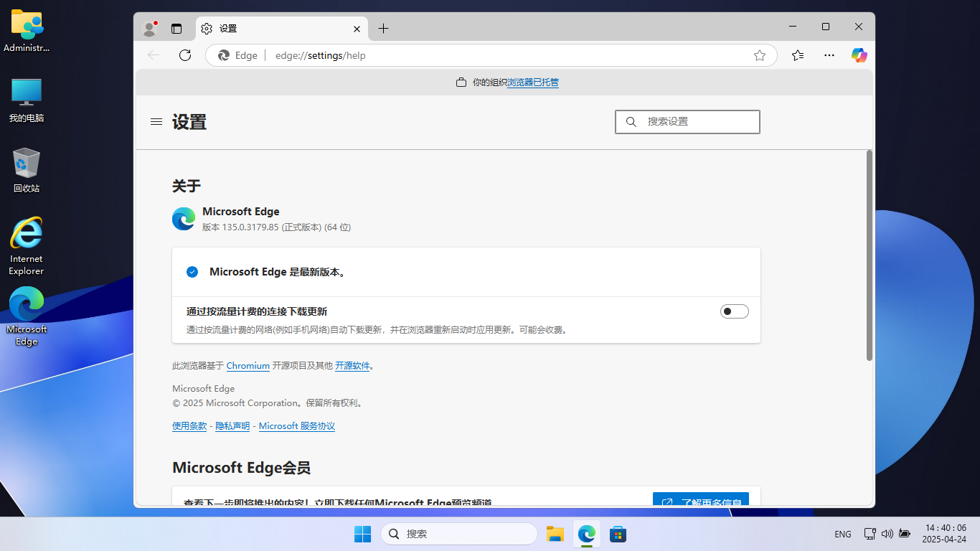
Task: Click the 了解更多信息 button
Action: pos(701,500)
